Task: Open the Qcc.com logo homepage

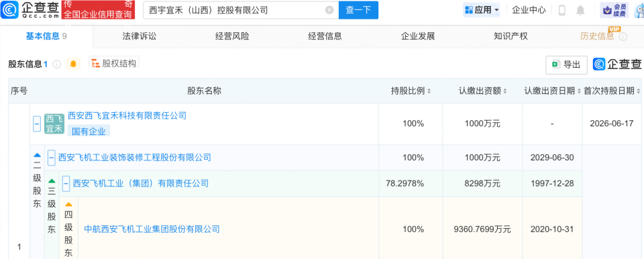Action: (x=30, y=10)
